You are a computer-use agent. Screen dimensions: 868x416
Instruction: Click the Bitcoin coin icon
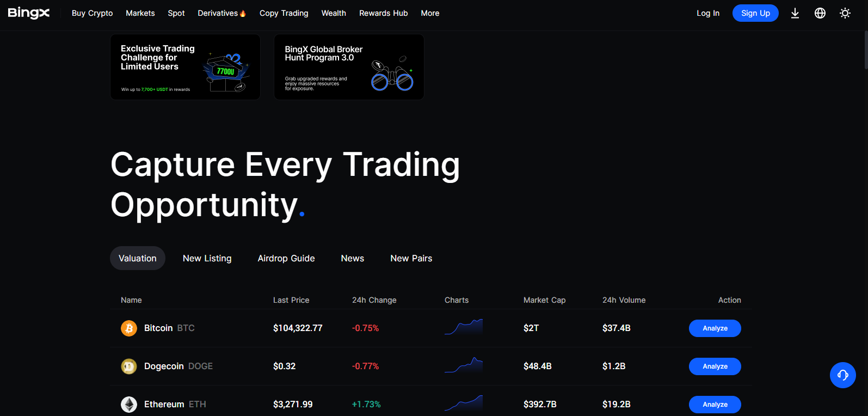tap(129, 328)
